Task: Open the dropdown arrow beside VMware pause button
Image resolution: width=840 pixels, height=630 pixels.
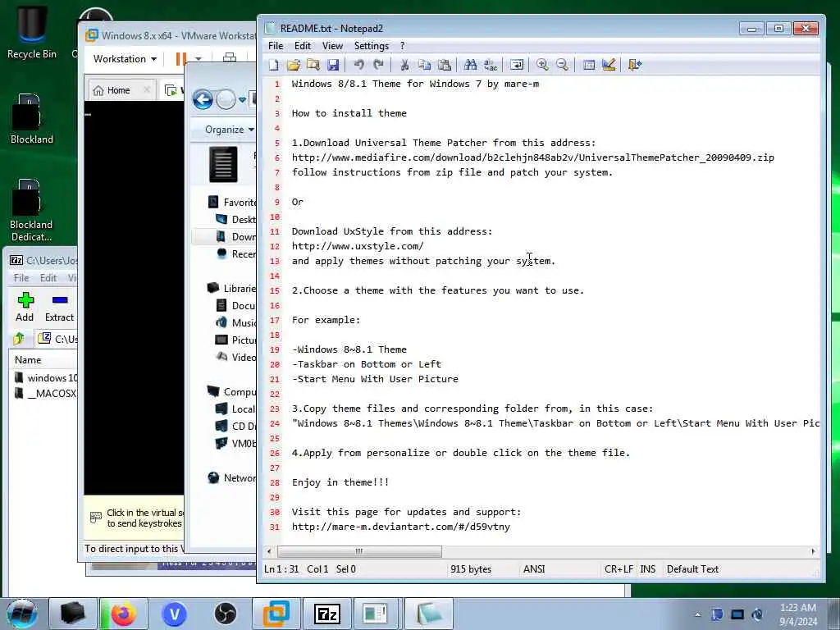Action: click(199, 59)
